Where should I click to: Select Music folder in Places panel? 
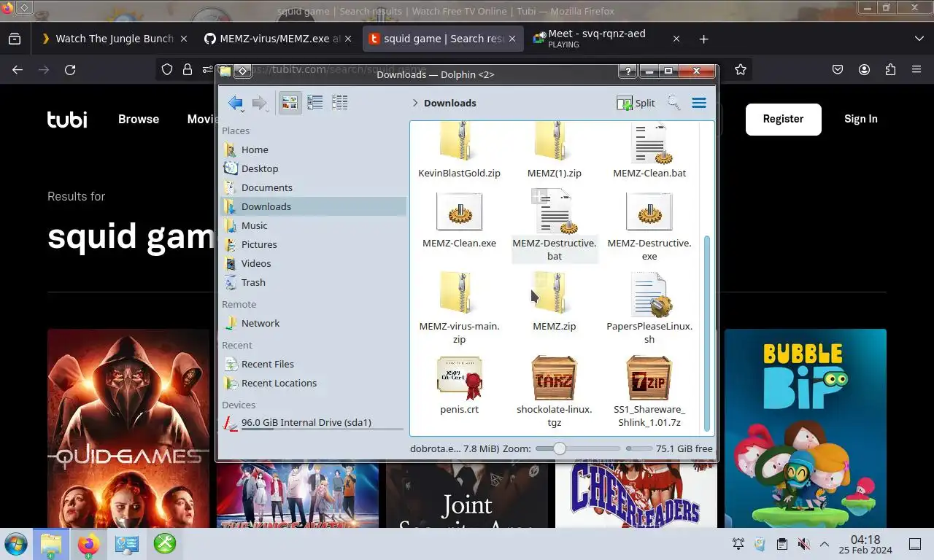(x=314, y=225)
